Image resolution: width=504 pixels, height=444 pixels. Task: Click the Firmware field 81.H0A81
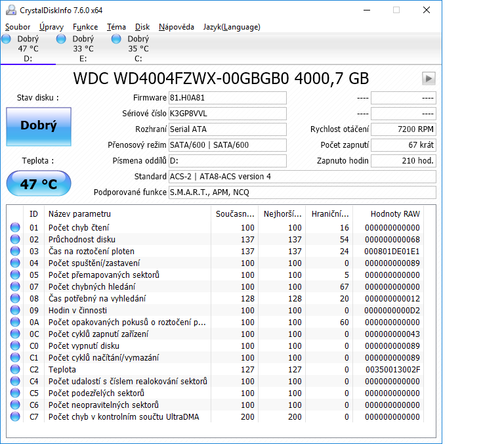click(x=228, y=98)
